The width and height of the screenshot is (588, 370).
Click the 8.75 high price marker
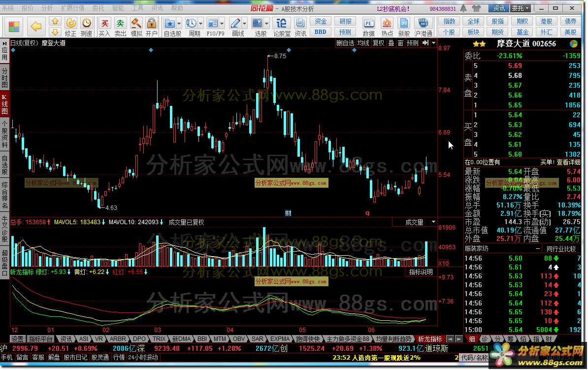280,56
